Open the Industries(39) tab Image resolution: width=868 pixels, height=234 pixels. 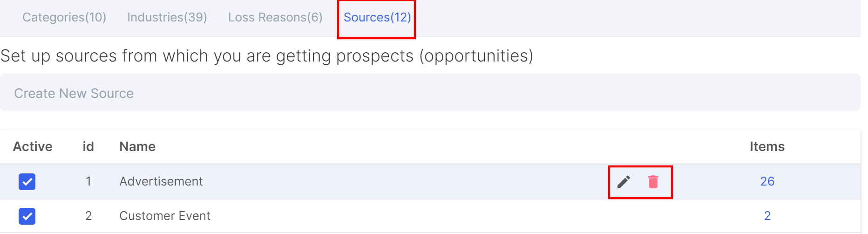coord(167,17)
